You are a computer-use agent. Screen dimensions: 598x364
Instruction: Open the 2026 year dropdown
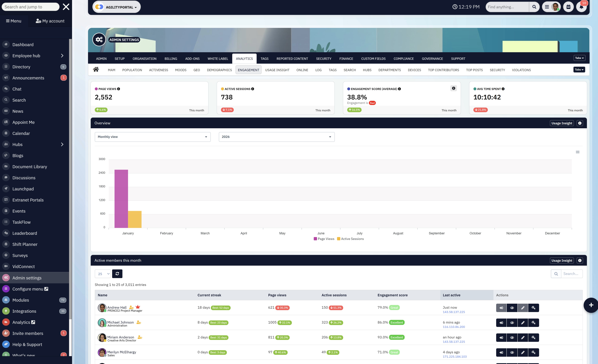tap(276, 137)
